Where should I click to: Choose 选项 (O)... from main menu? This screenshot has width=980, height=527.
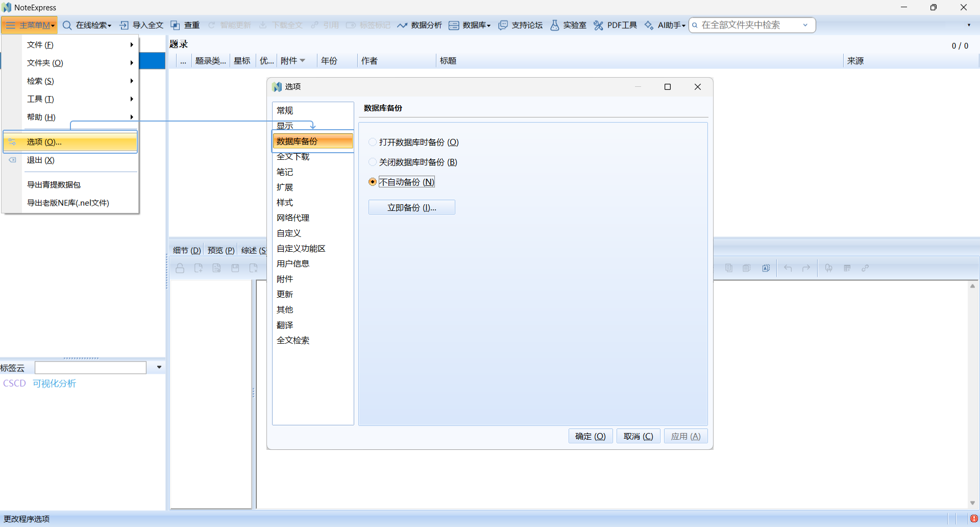(70, 142)
